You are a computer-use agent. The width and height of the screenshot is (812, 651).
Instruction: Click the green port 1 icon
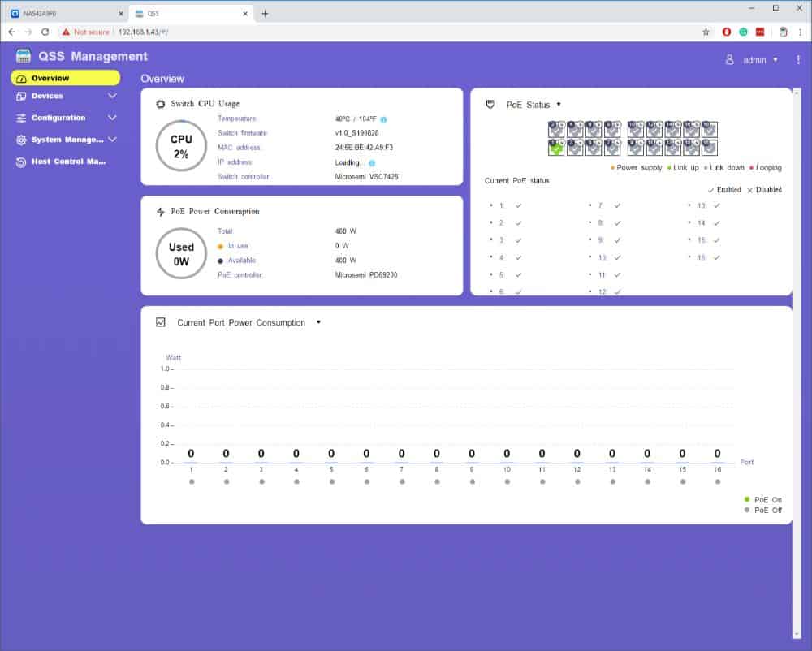tap(556, 148)
